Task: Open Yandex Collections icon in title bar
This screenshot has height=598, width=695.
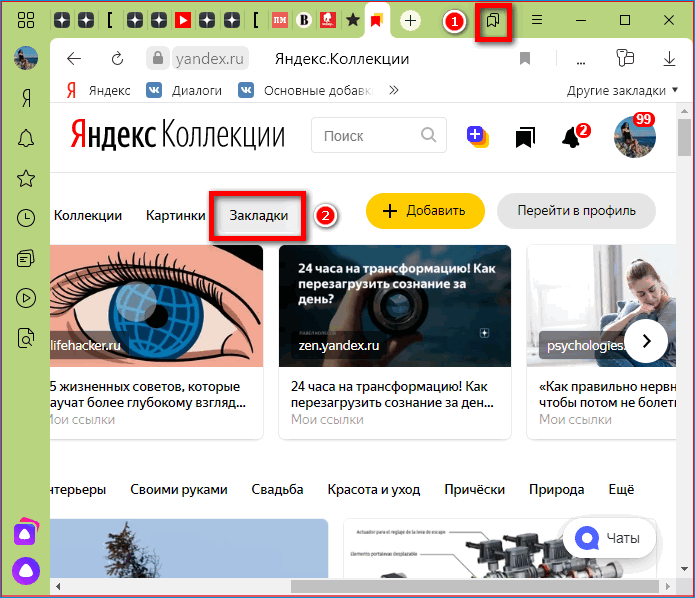Action: point(493,20)
